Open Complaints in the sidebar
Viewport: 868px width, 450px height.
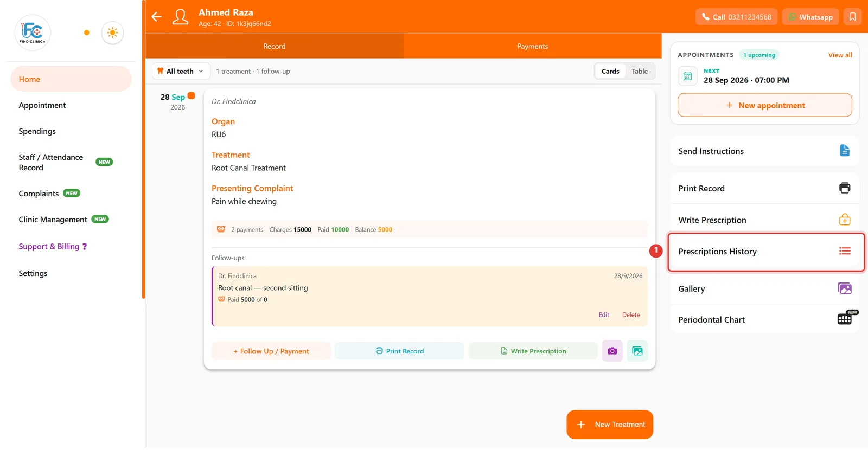tap(39, 194)
